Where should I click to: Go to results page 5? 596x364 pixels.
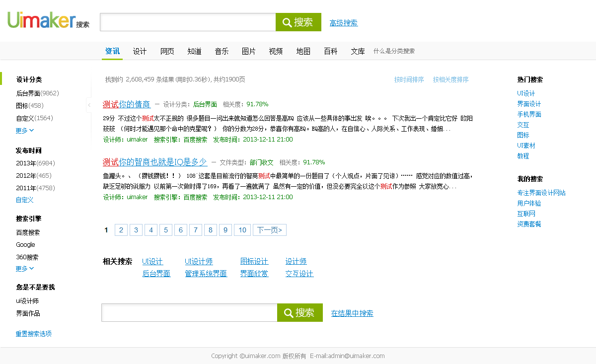[166, 230]
